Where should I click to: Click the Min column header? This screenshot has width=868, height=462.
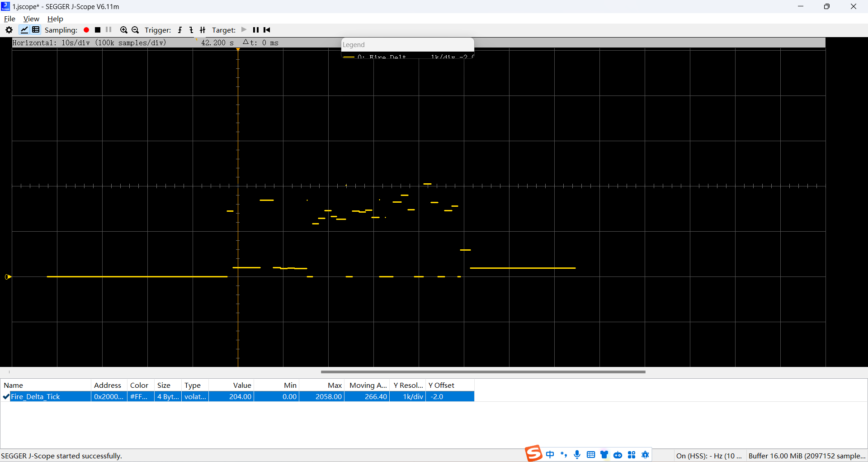click(x=276, y=385)
